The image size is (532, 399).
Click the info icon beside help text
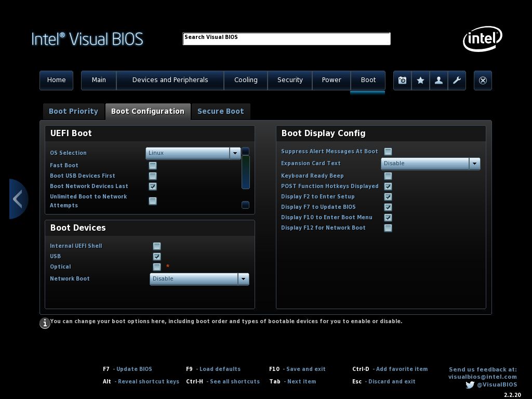tap(45, 323)
